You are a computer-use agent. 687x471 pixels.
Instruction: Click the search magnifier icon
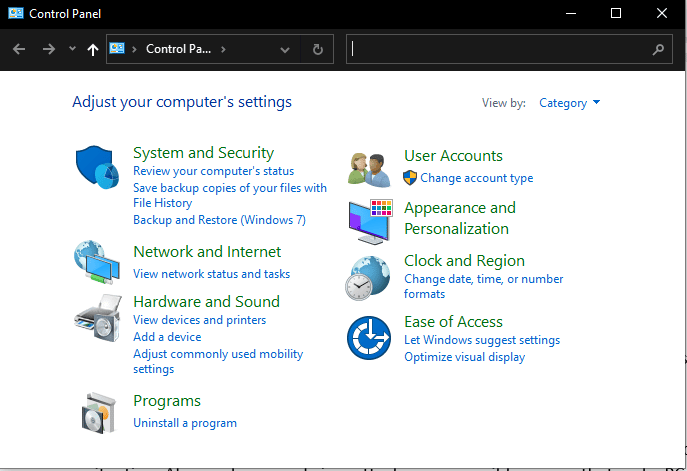(658, 50)
